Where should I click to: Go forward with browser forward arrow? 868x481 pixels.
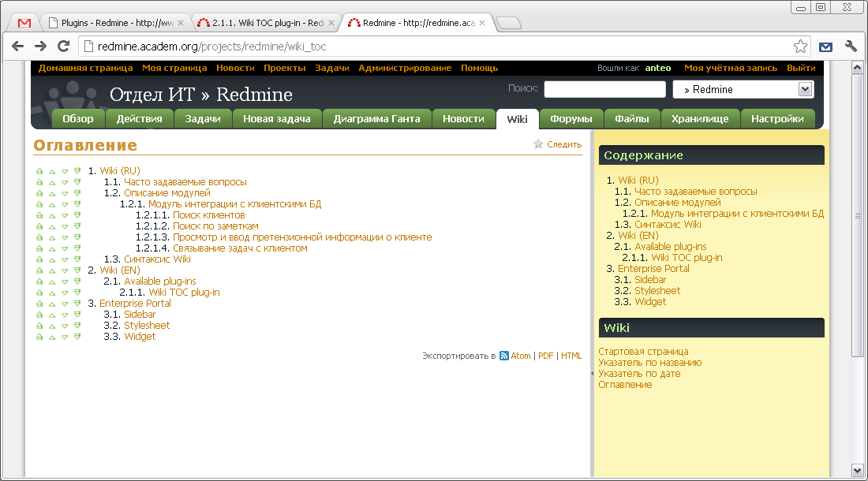click(x=40, y=47)
